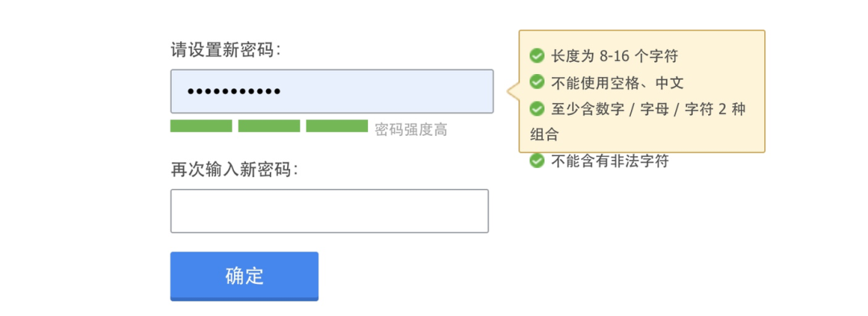Select the 不能含有非法字符 rule text
The width and height of the screenshot is (868, 316).
[x=610, y=161]
